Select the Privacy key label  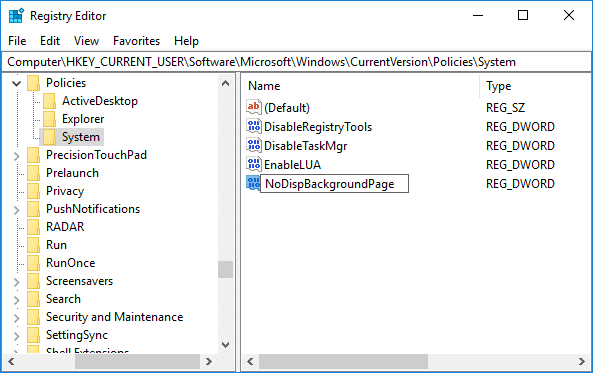click(x=65, y=191)
